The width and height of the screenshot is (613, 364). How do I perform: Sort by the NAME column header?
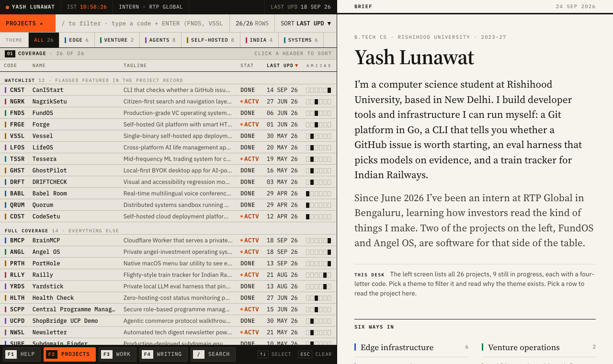pyautogui.click(x=39, y=66)
